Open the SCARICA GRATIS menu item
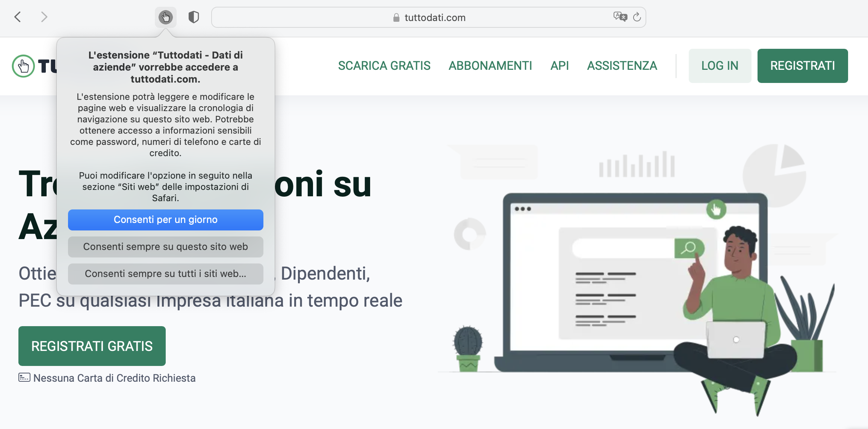The height and width of the screenshot is (429, 868). click(x=384, y=66)
